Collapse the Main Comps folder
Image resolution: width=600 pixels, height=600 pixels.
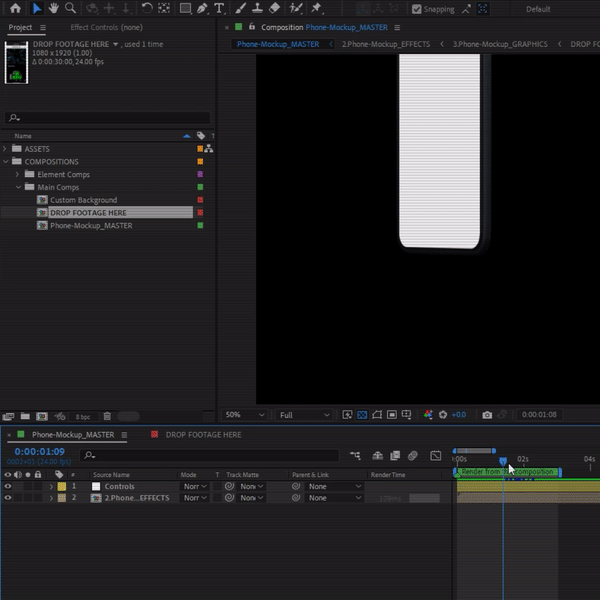pos(18,187)
